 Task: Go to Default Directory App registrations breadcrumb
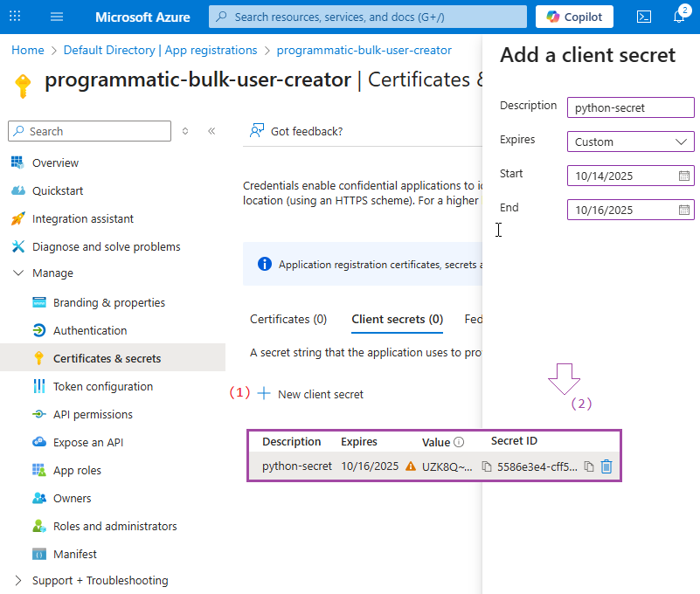point(161,50)
